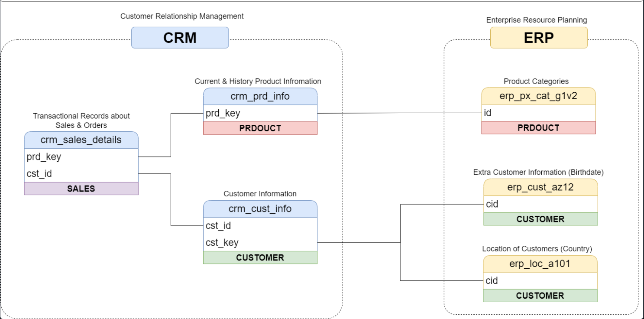
Task: Click the Customer Relationship Management label
Action: (182, 16)
